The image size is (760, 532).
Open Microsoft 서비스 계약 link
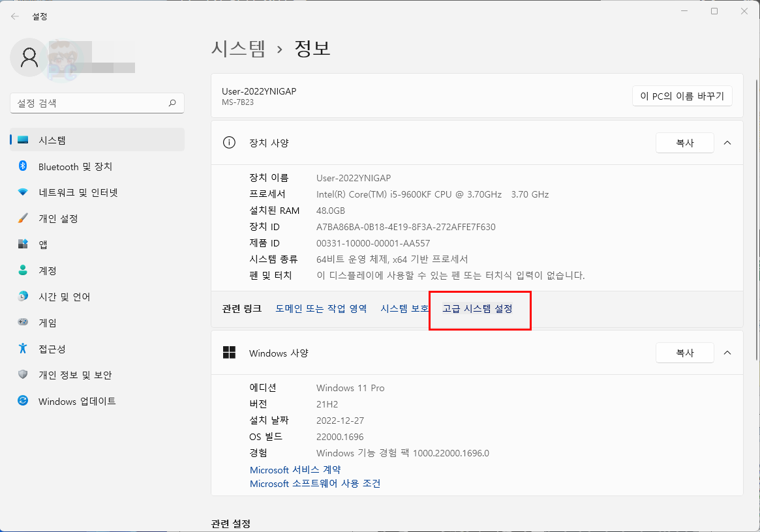295,469
